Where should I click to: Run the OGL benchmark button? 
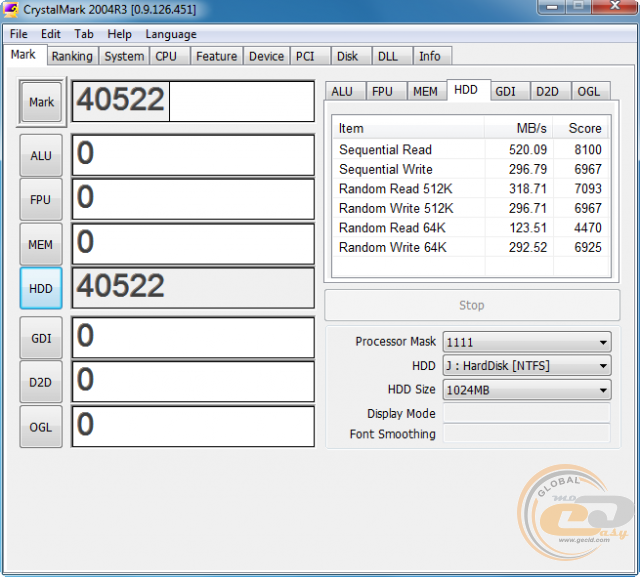click(41, 426)
